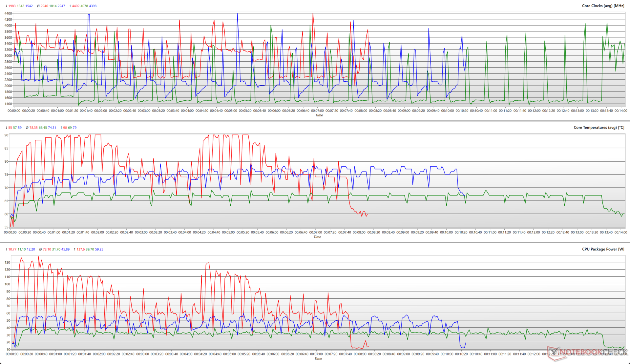Click the Time axis caption below power graph
Screen dimensions: 630x364
pyautogui.click(x=318, y=358)
